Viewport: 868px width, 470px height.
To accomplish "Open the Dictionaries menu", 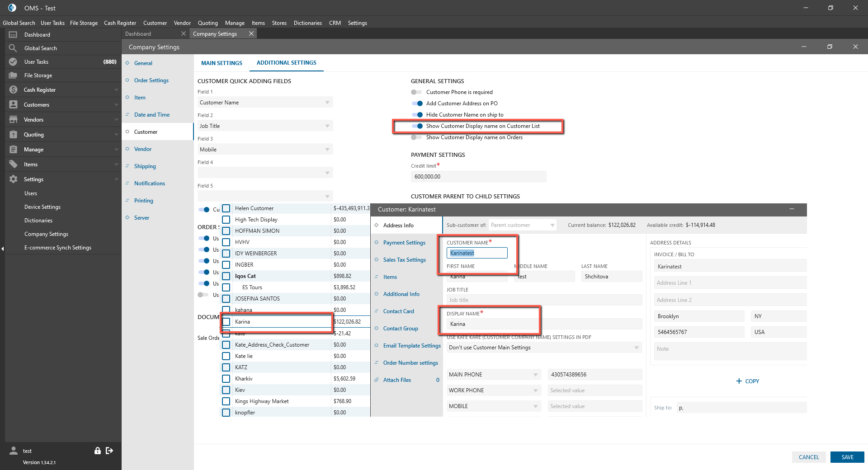I will (307, 23).
